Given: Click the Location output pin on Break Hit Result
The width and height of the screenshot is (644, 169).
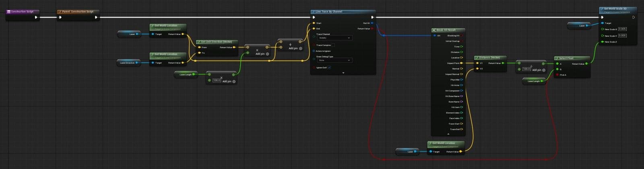Looking at the screenshot, I should click(462, 57).
